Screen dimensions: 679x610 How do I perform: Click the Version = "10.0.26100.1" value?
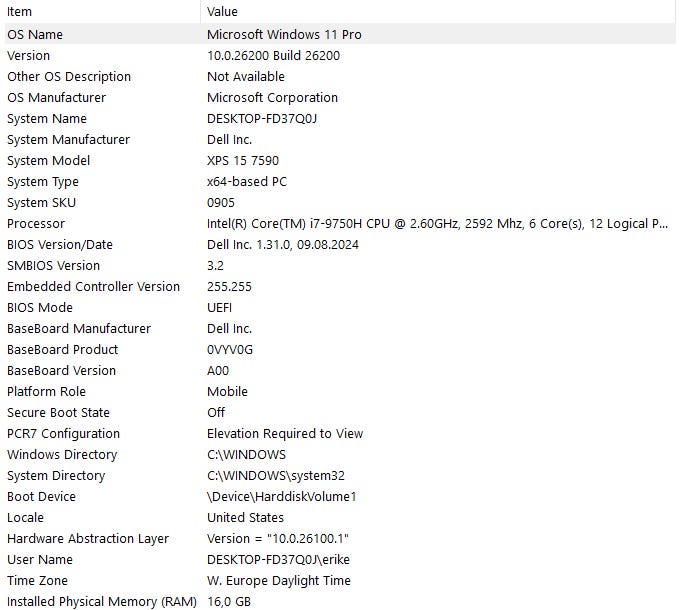pos(278,539)
